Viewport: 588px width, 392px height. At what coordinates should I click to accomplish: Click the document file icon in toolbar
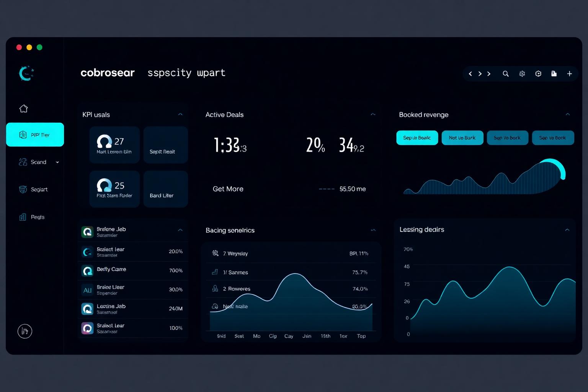(554, 74)
